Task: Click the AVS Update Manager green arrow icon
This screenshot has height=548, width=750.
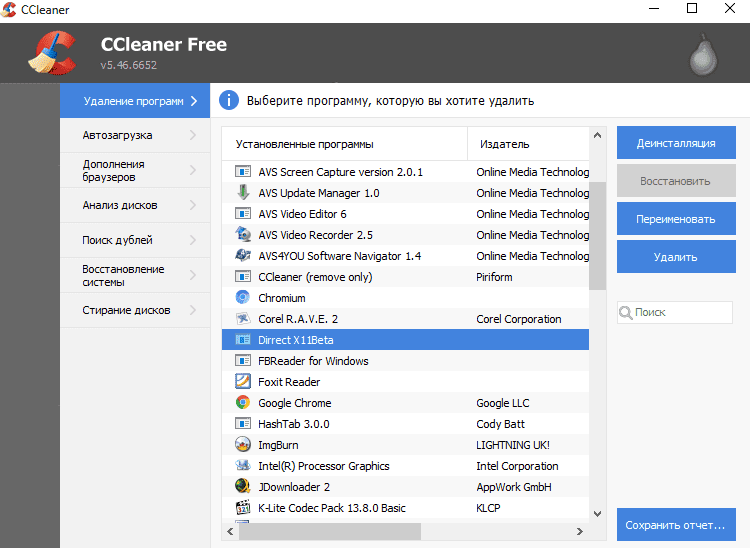Action: [243, 192]
